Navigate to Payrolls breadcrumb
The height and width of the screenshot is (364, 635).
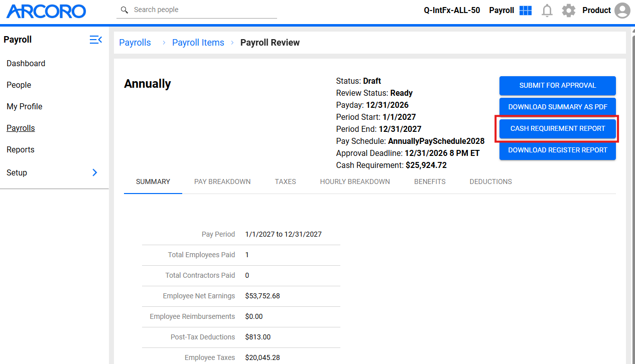(x=135, y=43)
